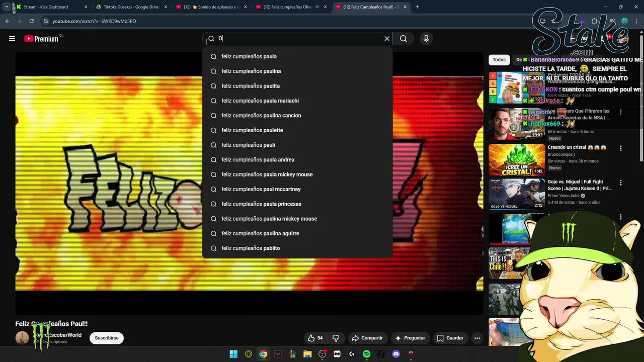Open File Explorer from taskbar
Viewport: 644px width, 362px height.
click(x=307, y=354)
